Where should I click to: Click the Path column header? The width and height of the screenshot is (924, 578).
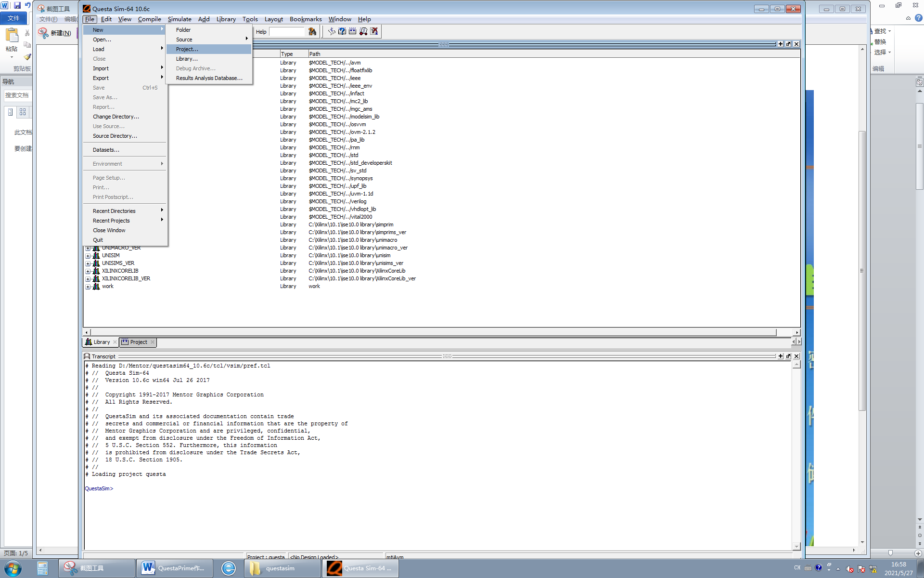tap(315, 54)
